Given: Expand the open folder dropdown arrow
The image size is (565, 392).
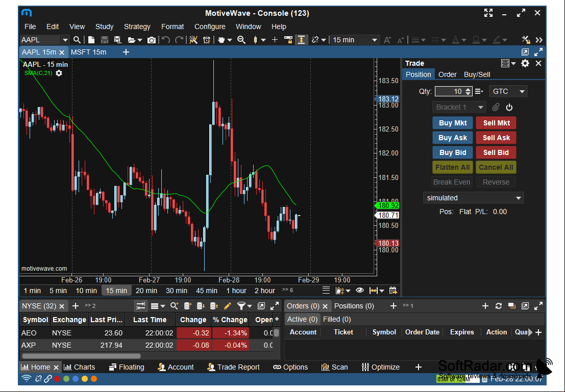Looking at the screenshot, I should point(140,40).
